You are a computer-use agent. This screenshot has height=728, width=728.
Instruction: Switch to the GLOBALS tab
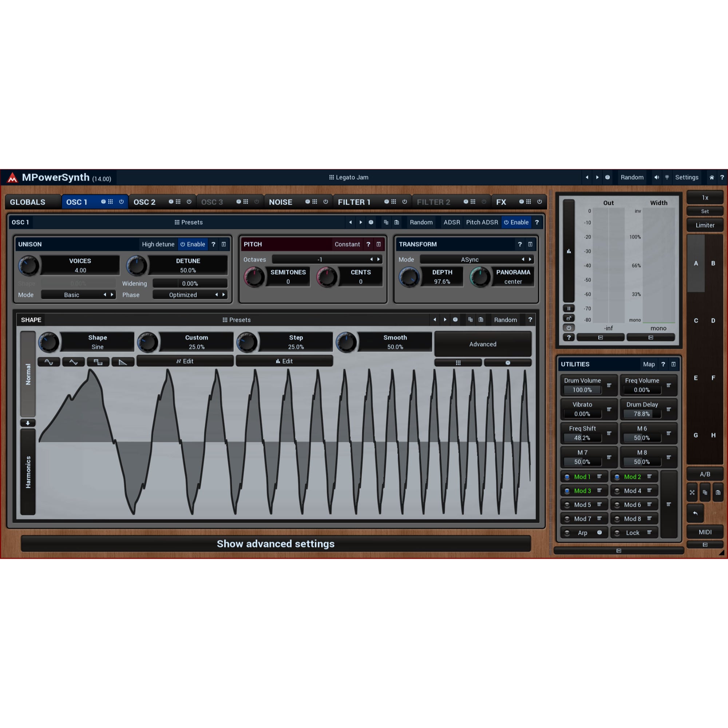coord(33,202)
